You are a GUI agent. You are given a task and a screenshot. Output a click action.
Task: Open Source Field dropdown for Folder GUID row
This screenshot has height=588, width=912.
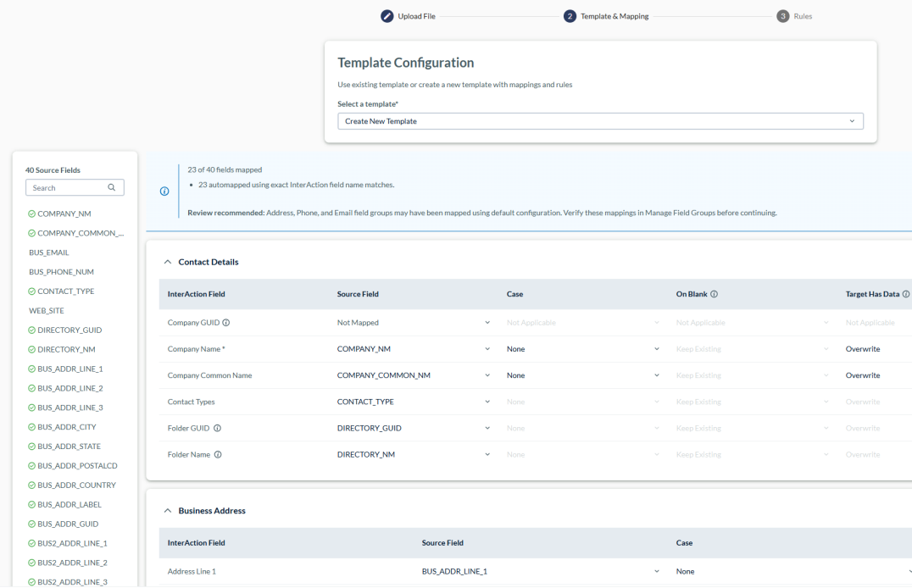(414, 428)
